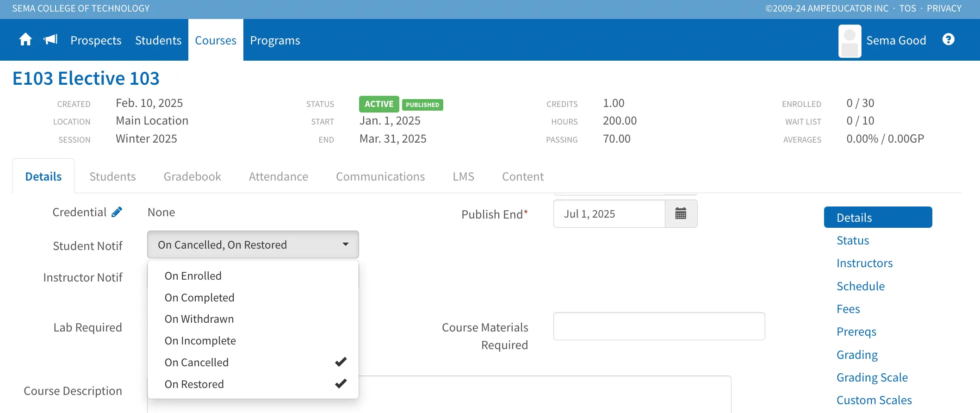Switch to the Communications tab
This screenshot has height=413, width=980.
click(x=380, y=176)
